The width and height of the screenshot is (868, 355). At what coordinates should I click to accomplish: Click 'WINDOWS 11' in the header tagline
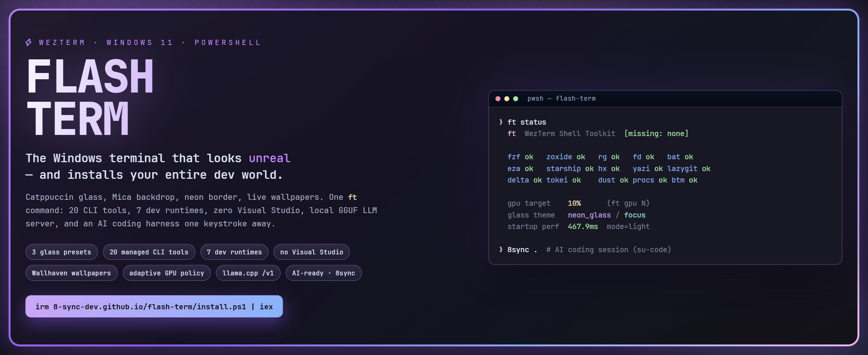[x=139, y=42]
